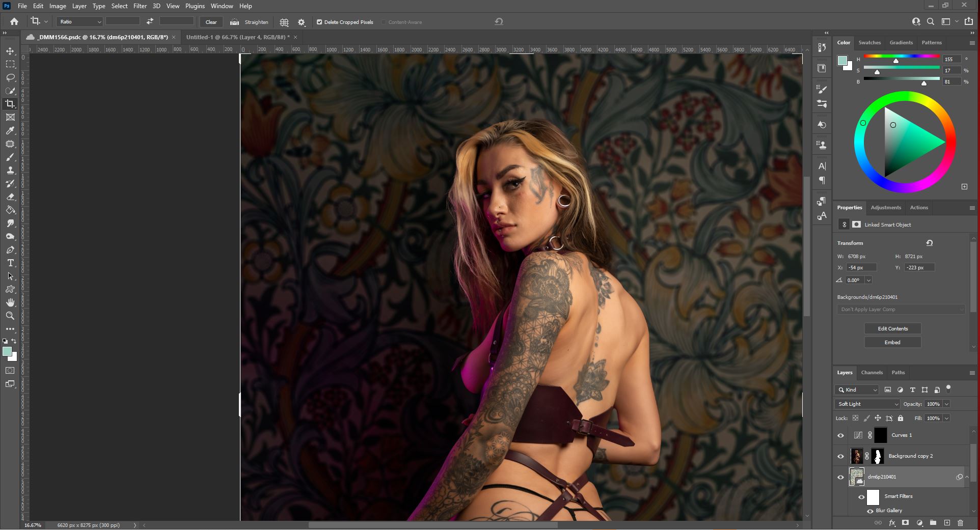Switch to the Channels tab
980x530 pixels.
point(872,373)
